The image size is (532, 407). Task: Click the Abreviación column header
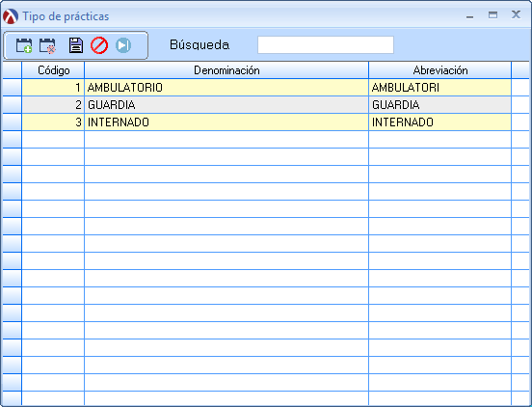point(440,70)
